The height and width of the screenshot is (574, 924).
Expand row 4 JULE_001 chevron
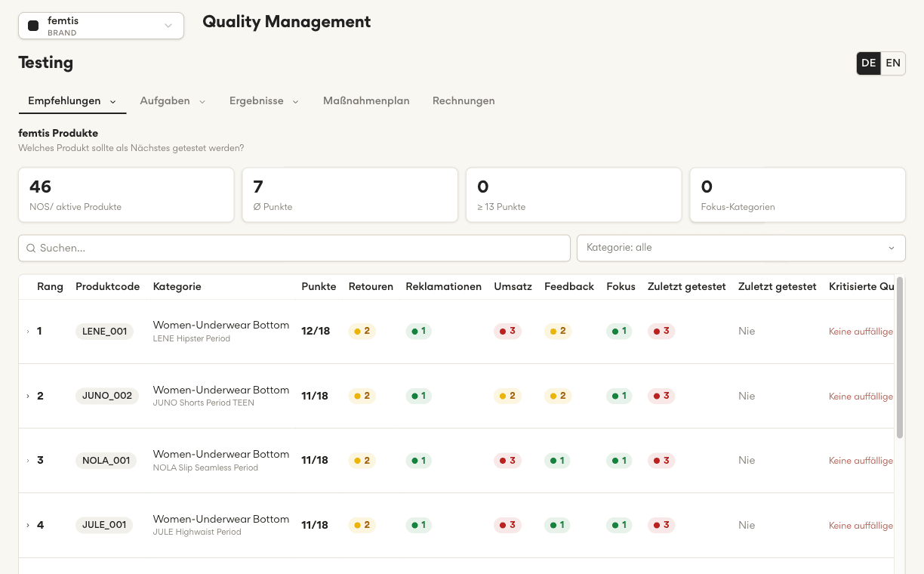[28, 526]
